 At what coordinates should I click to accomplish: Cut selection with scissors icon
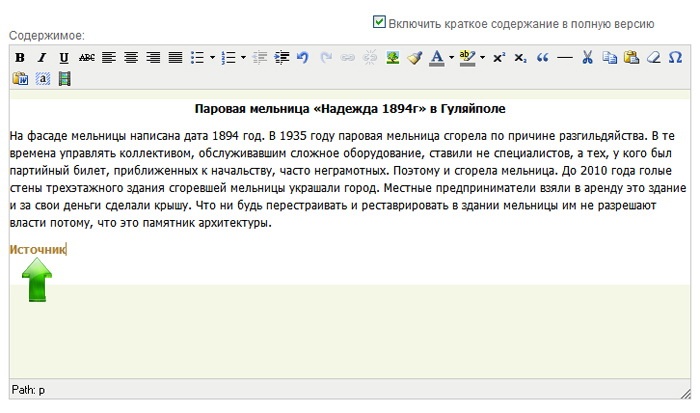coord(588,58)
